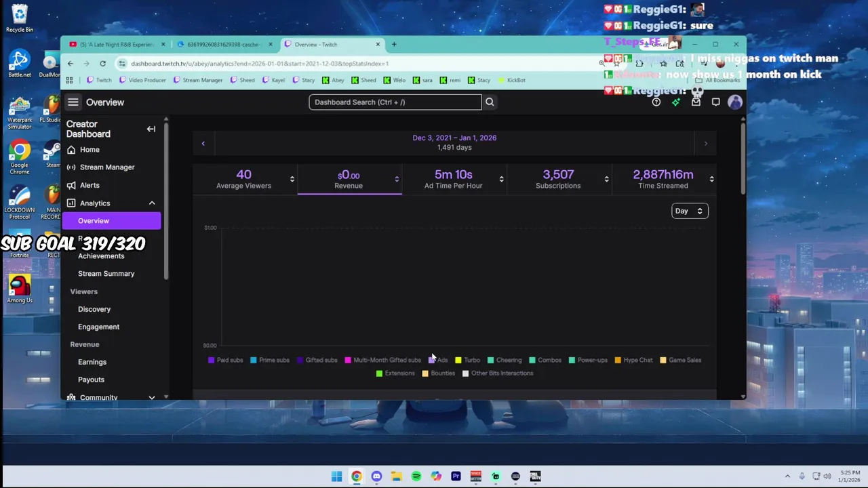Click the Dashboard Search input field
The width and height of the screenshot is (868, 488).
(x=395, y=102)
